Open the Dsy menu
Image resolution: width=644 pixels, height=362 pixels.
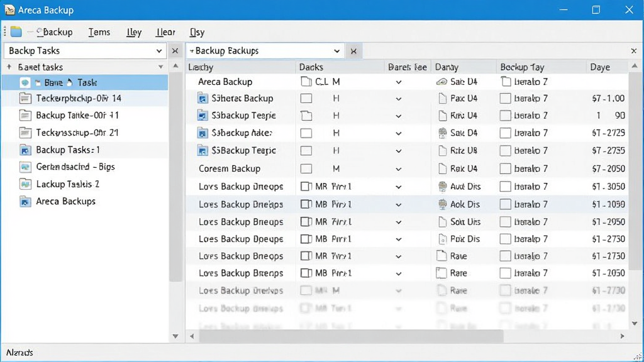click(197, 32)
